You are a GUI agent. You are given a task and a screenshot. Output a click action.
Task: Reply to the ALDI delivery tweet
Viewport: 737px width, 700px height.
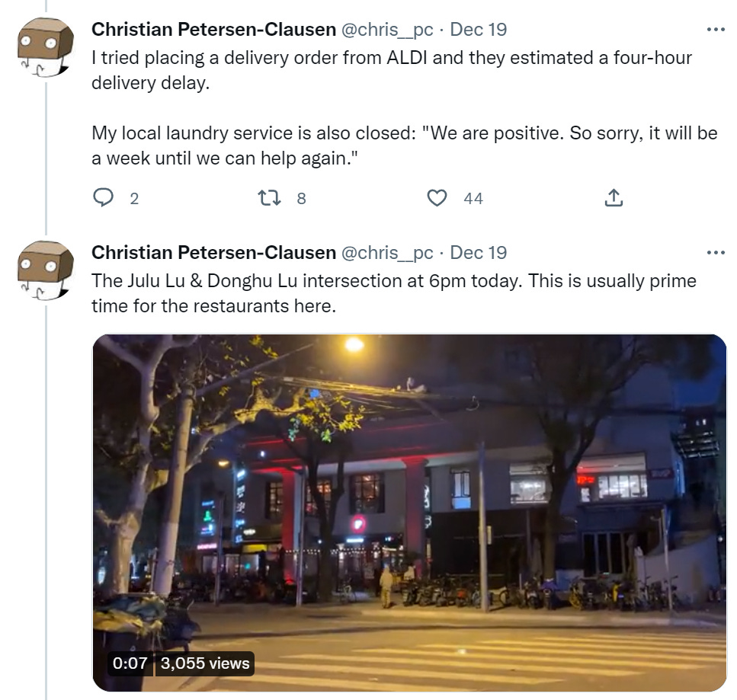point(103,198)
